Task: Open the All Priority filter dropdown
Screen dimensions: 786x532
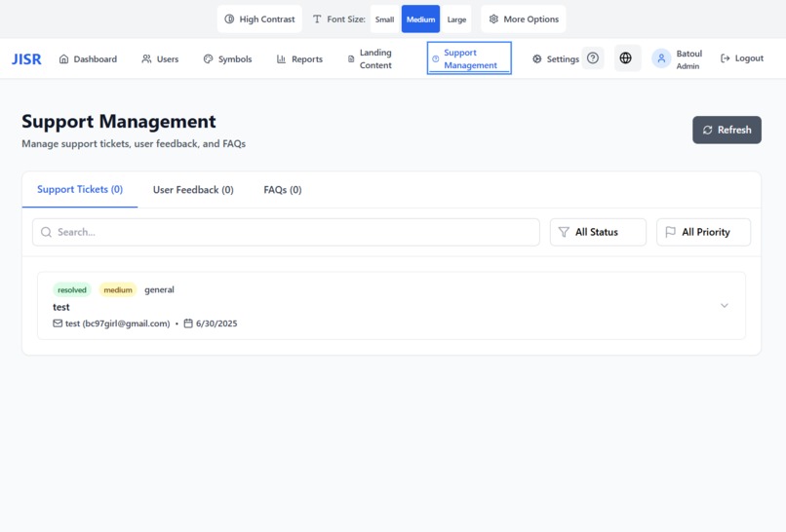Action: coord(703,232)
